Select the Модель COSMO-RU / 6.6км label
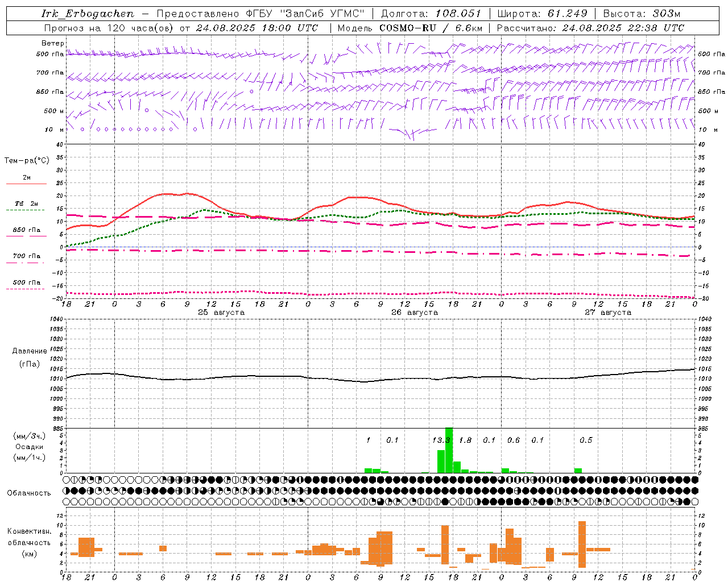The width and height of the screenshot is (728, 582). click(410, 28)
